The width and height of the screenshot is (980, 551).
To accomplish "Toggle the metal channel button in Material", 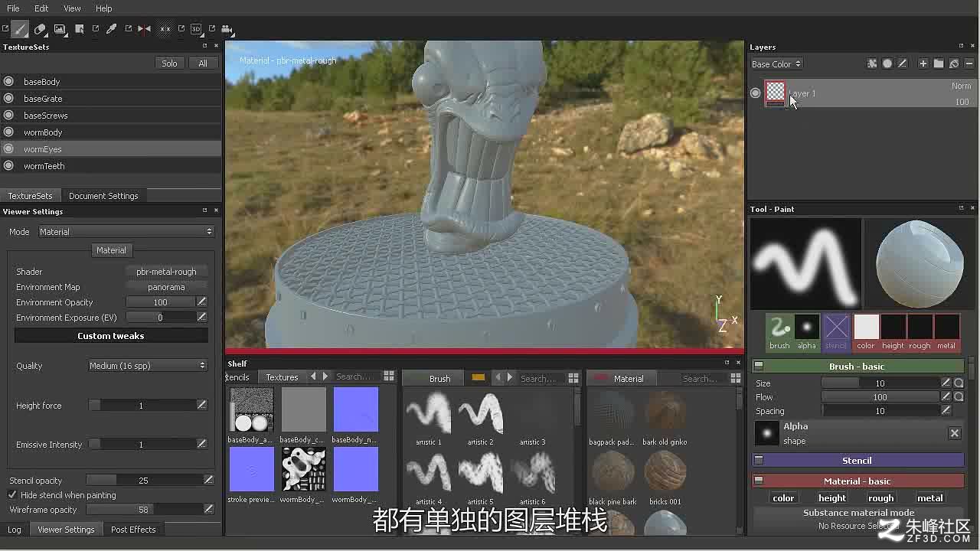I will pos(929,498).
